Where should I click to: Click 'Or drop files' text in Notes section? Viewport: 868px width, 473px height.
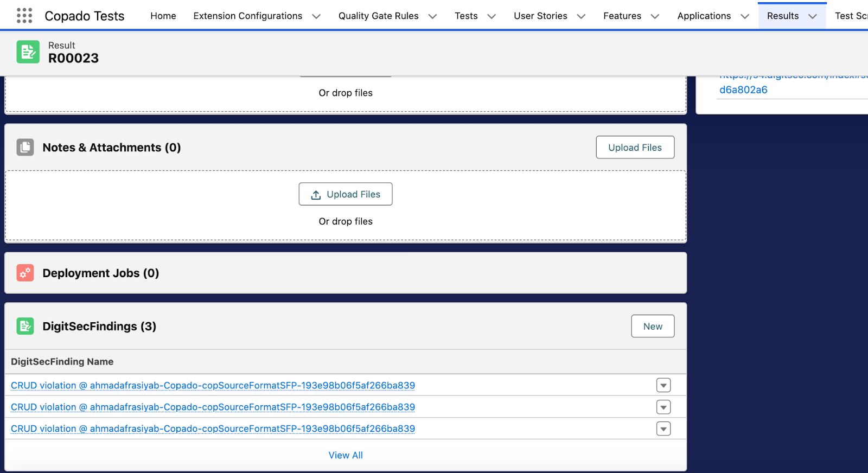click(x=346, y=221)
